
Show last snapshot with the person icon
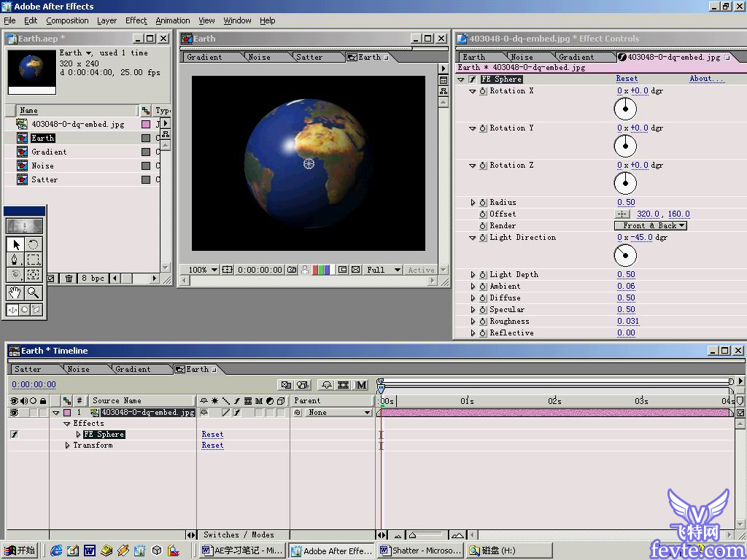coord(305,270)
